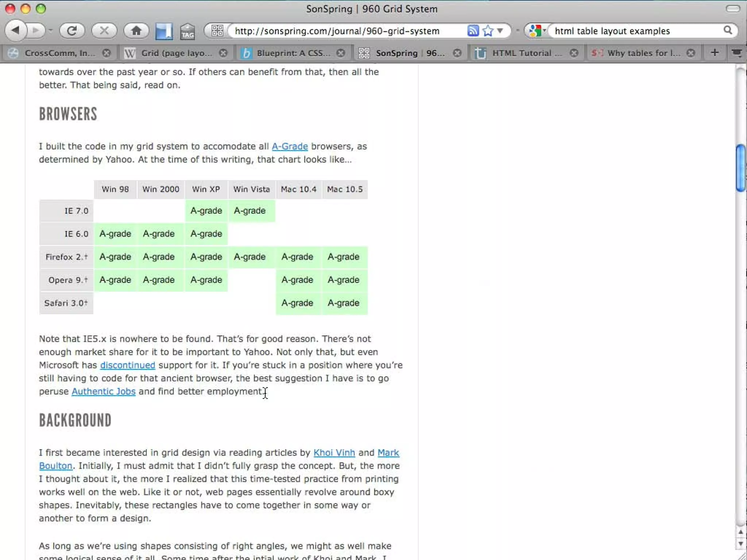Click the browser Back button
Image resolution: width=747 pixels, height=560 pixels.
click(16, 31)
